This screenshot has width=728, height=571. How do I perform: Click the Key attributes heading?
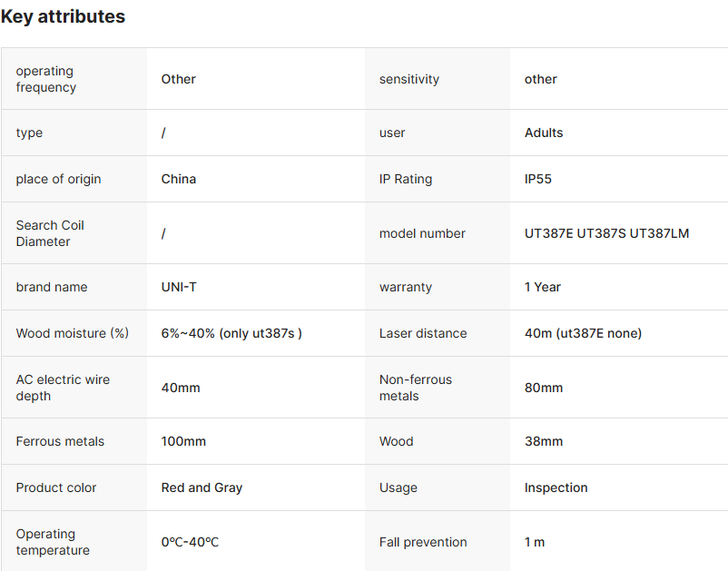(x=63, y=16)
